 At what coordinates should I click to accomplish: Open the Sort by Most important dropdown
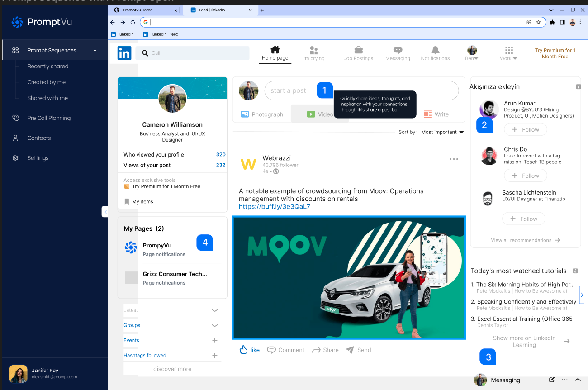pyautogui.click(x=442, y=132)
